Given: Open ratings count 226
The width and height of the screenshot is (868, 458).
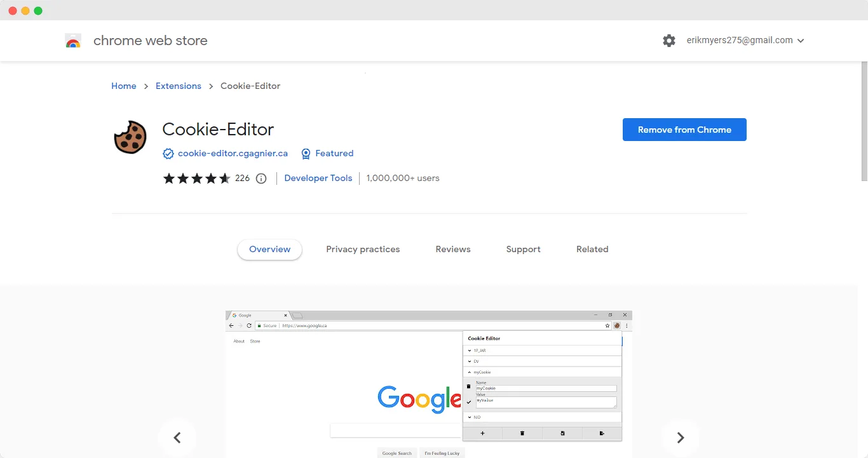Looking at the screenshot, I should pyautogui.click(x=242, y=178).
